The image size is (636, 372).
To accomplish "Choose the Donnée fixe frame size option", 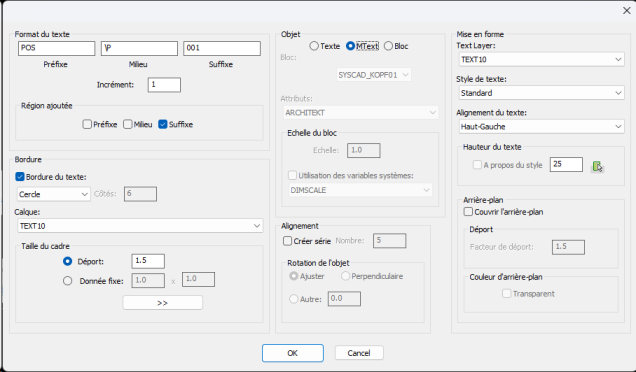I will point(67,281).
